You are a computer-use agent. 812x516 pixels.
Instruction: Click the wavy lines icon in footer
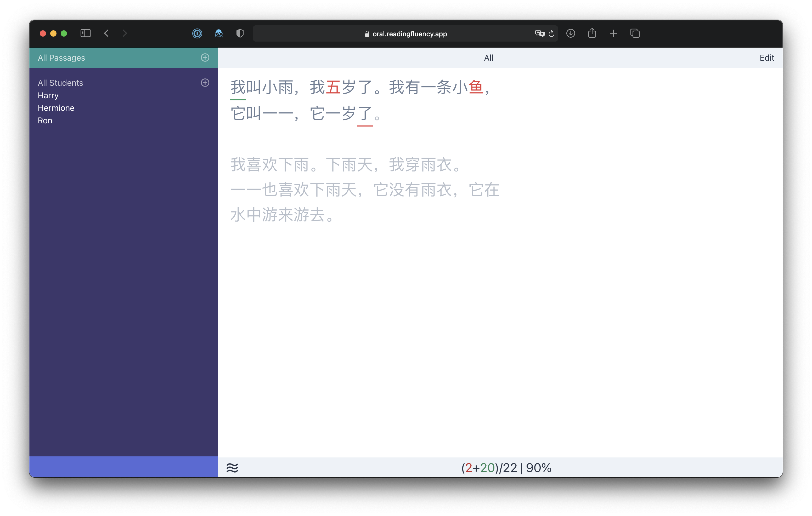tap(232, 468)
